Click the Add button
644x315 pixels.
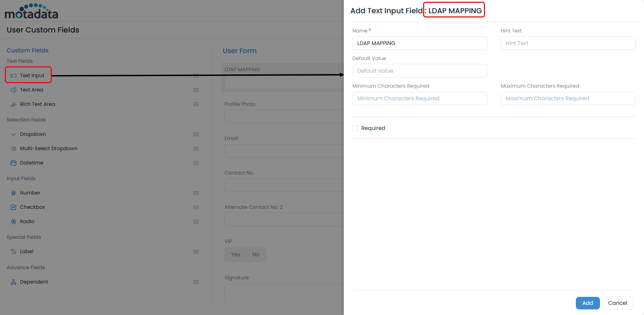point(587,303)
